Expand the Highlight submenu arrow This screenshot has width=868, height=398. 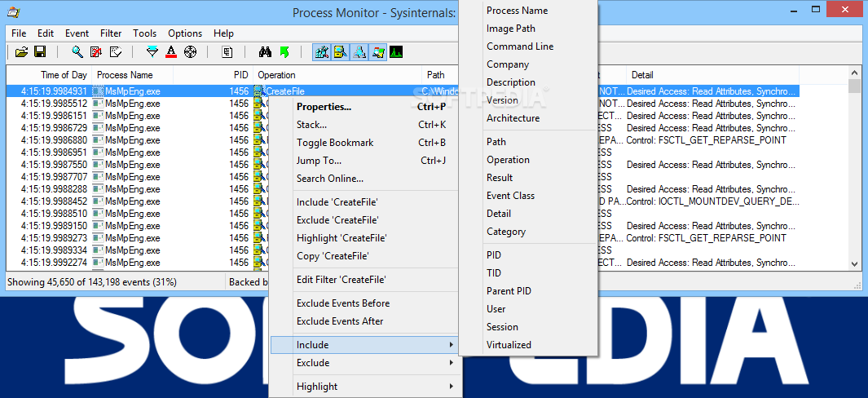click(452, 387)
